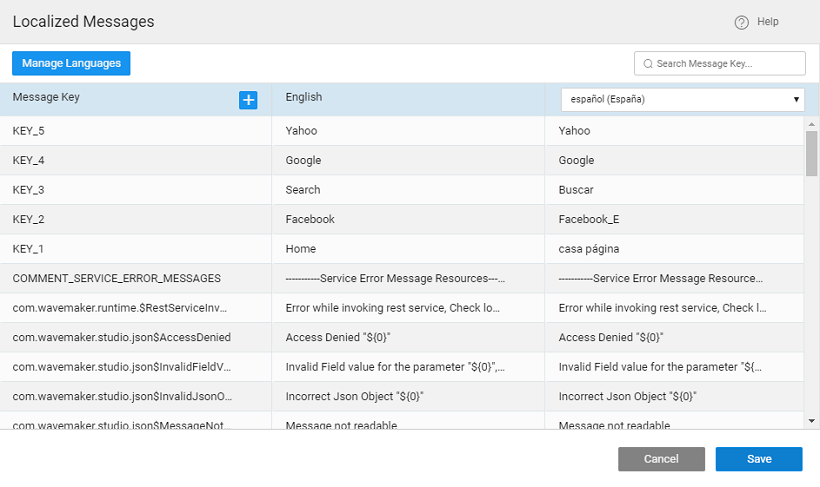Select the Facebook_E Spanish translation cell

[590, 219]
